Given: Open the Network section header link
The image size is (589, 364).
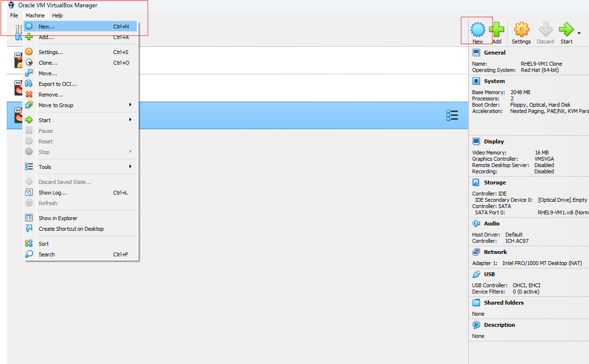Looking at the screenshot, I should (495, 252).
